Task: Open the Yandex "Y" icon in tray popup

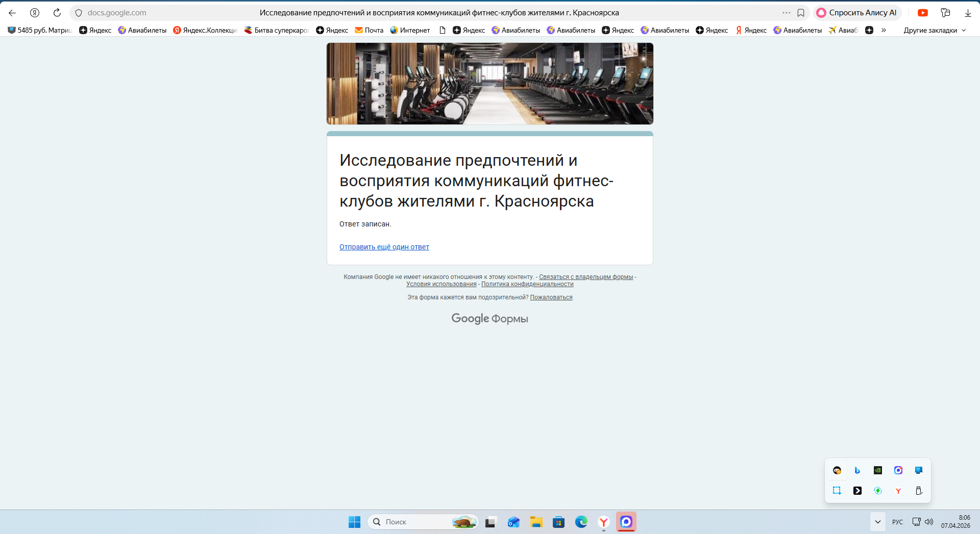Action: (898, 491)
